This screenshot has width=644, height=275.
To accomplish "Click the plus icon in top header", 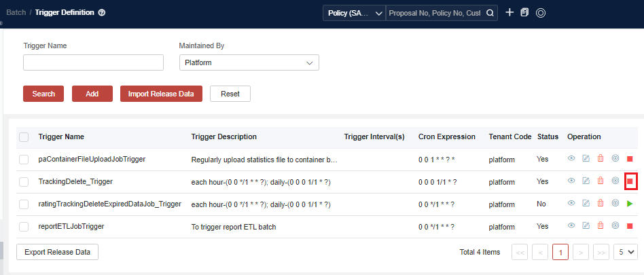I will (509, 13).
